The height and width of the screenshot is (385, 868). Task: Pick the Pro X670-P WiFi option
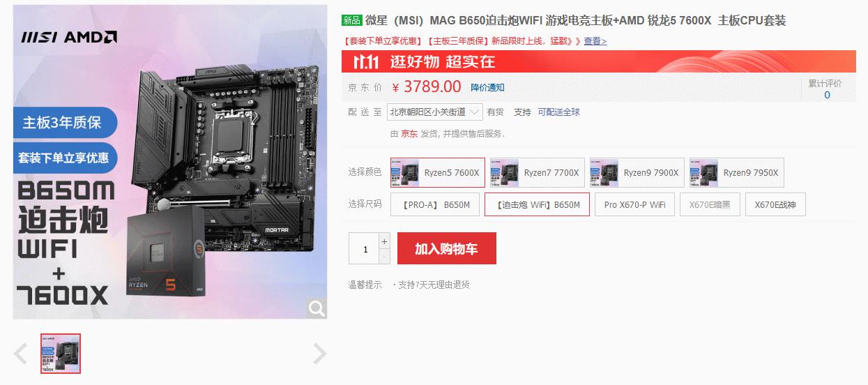[634, 204]
